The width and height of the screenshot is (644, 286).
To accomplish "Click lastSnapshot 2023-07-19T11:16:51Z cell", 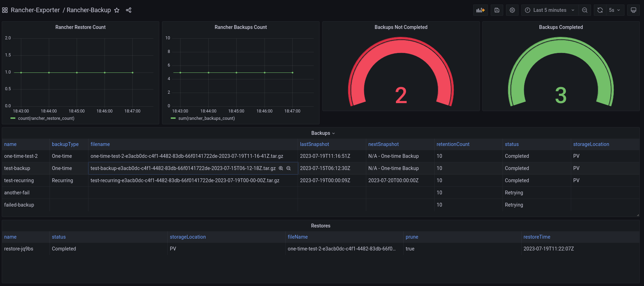I will tap(332, 156).
